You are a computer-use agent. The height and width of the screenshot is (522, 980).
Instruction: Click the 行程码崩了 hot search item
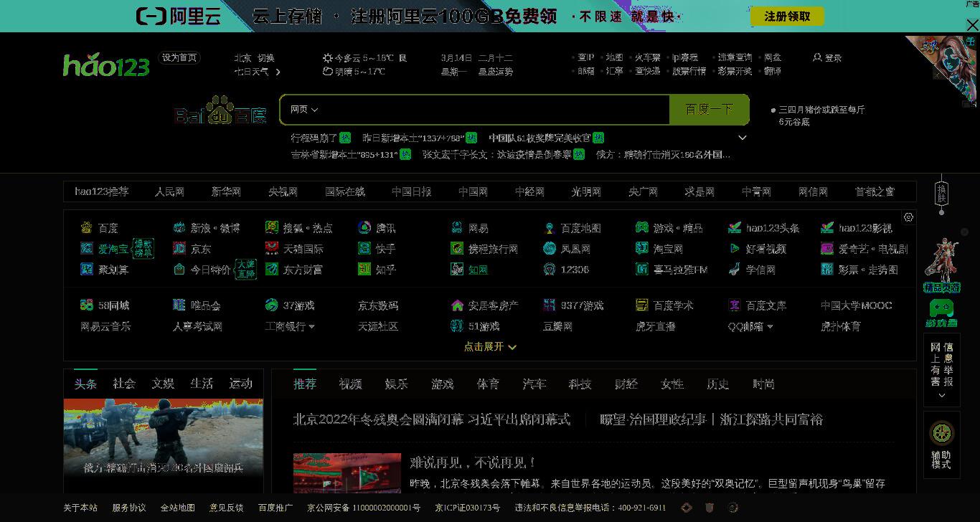click(x=314, y=138)
